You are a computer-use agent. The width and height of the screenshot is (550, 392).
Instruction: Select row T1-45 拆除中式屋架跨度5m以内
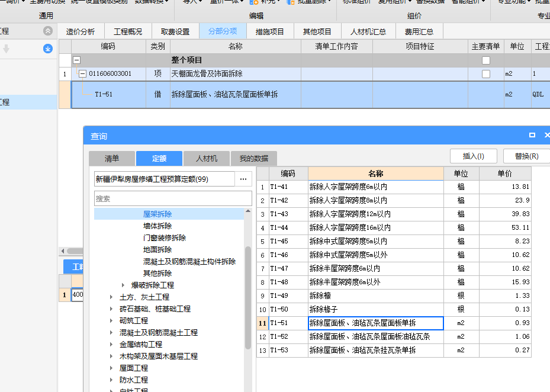point(394,242)
